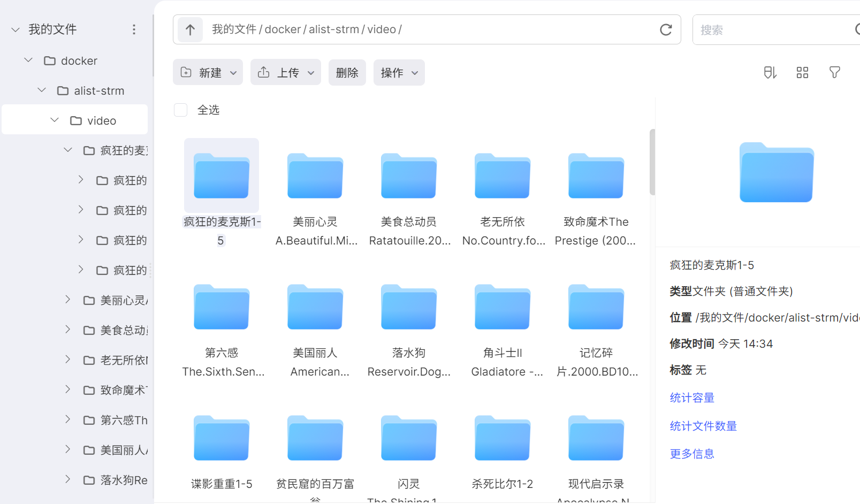
Task: Collapse the docker tree node
Action: pyautogui.click(x=29, y=60)
